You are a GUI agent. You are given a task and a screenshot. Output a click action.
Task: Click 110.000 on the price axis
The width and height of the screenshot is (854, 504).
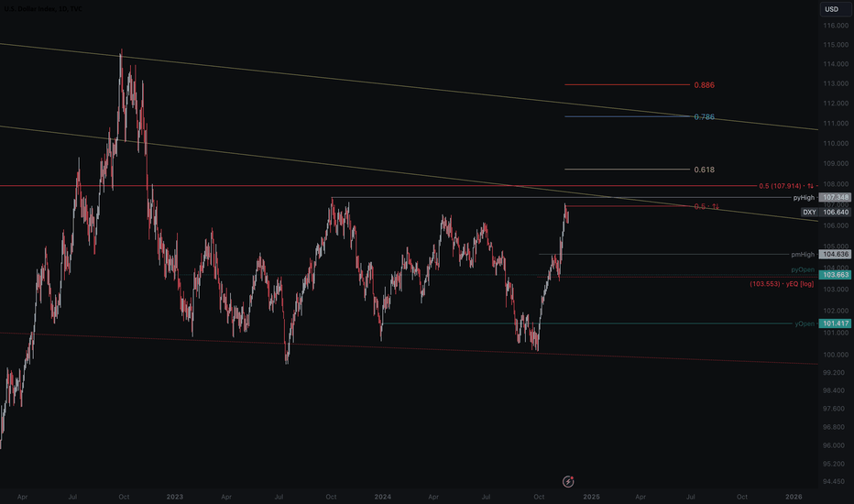836,143
